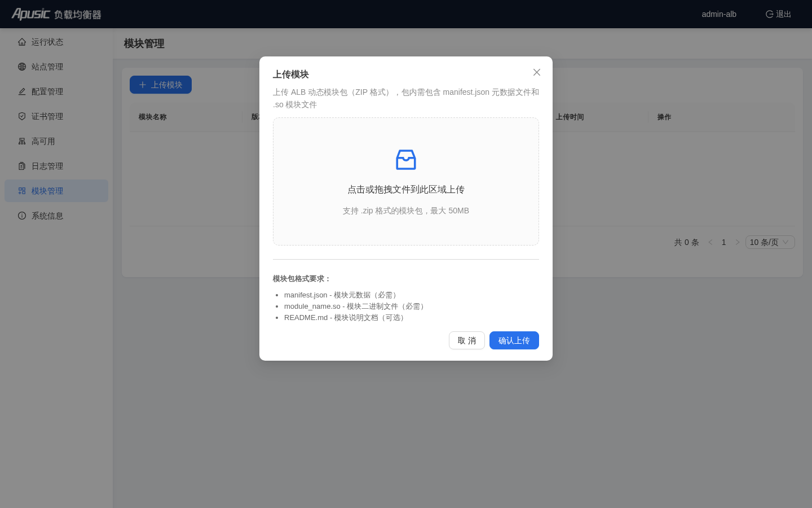Click the plus icon on 上传模块 button
812x508 pixels.
pos(143,85)
